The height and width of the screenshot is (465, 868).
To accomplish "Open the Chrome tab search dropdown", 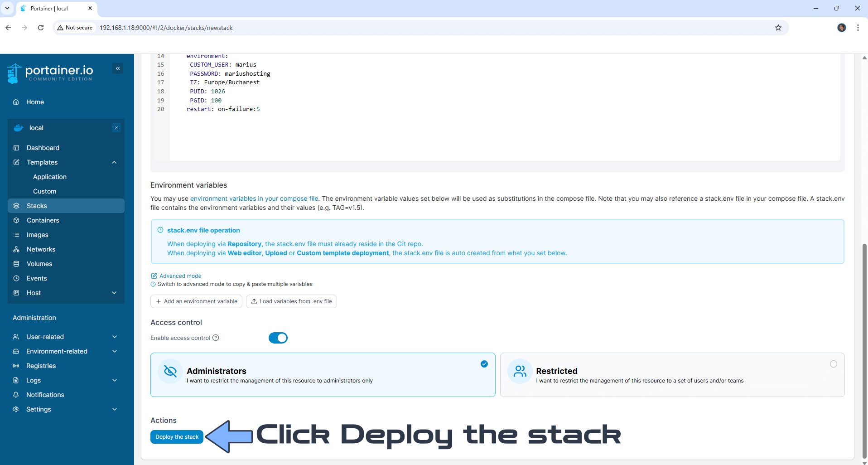I will (7, 8).
